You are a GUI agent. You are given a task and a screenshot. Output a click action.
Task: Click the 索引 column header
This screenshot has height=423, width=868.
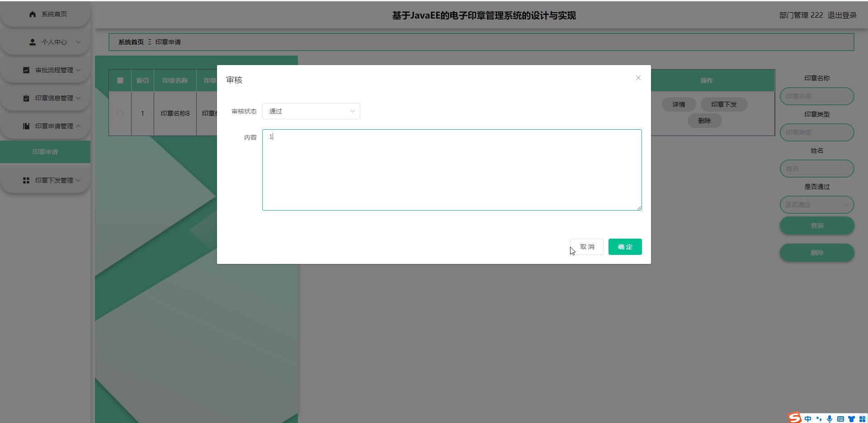(142, 80)
